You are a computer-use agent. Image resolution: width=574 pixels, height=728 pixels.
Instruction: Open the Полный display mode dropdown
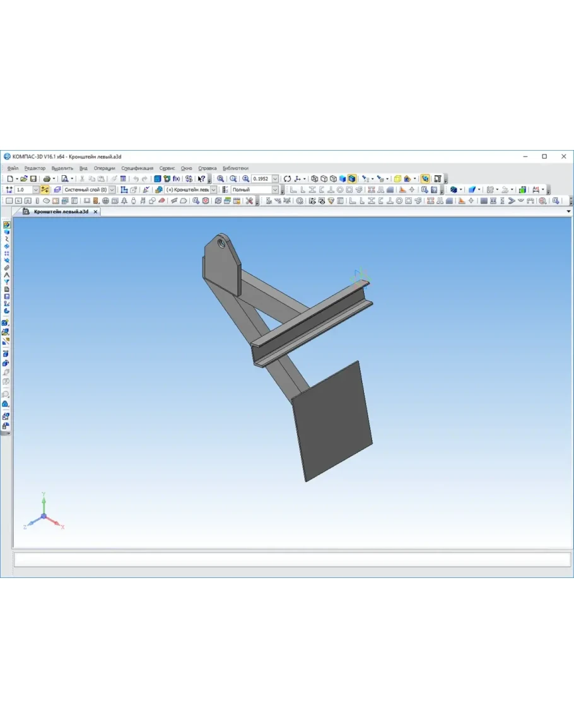coord(275,190)
